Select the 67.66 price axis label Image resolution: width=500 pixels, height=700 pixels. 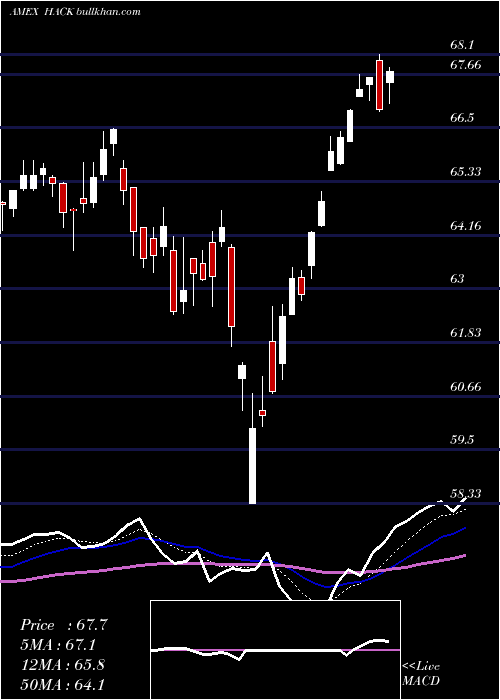466,65
